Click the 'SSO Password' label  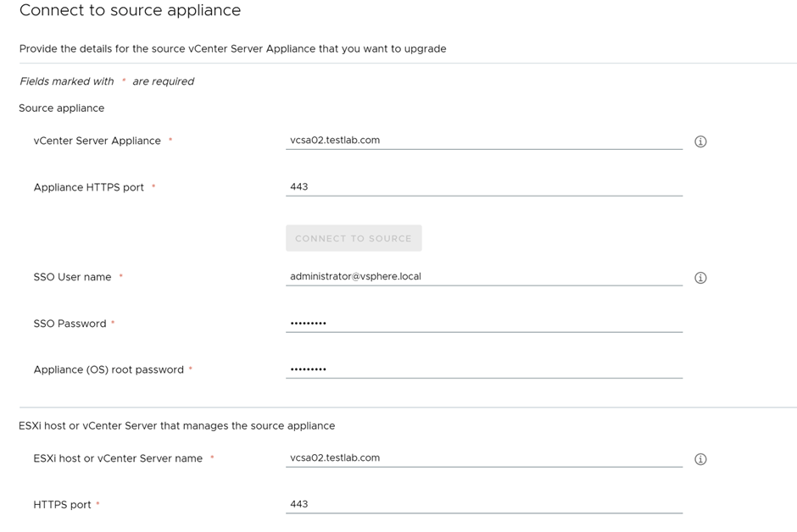coord(70,324)
